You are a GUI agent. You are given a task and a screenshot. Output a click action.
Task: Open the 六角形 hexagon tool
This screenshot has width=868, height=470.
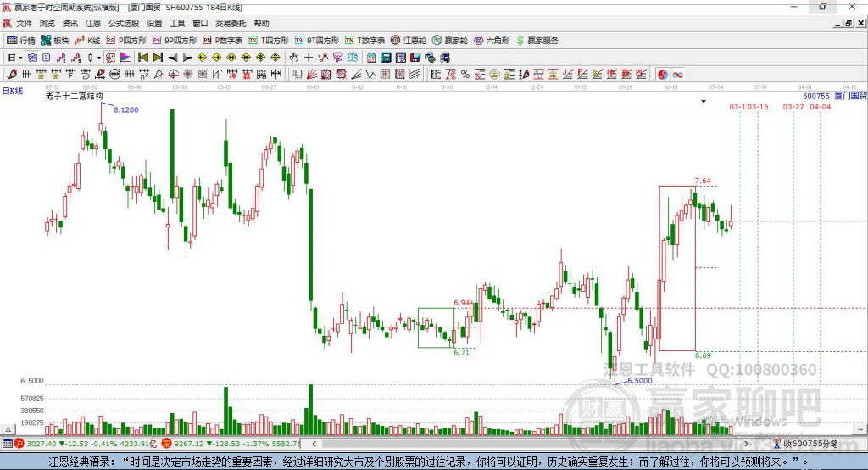pos(492,41)
